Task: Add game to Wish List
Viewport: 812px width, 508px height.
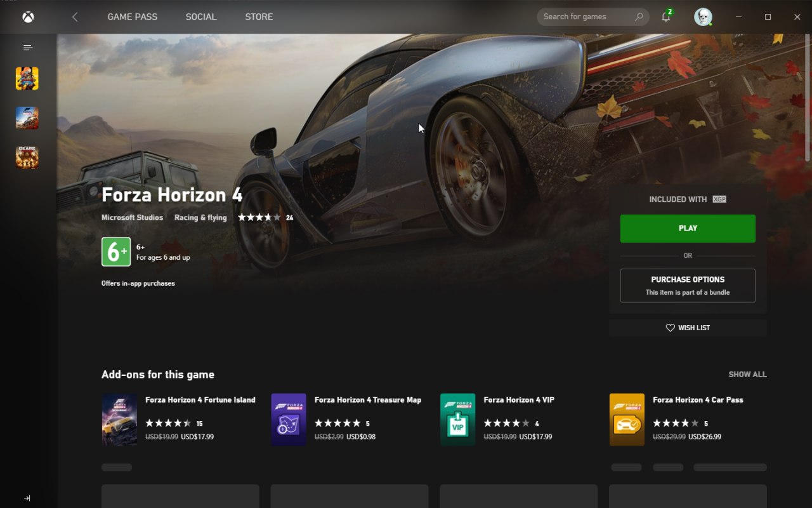Action: pyautogui.click(x=688, y=328)
